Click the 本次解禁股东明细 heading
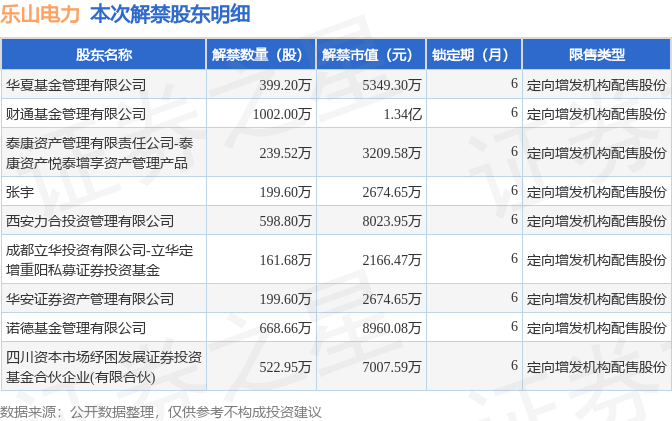672x421 pixels. click(170, 14)
